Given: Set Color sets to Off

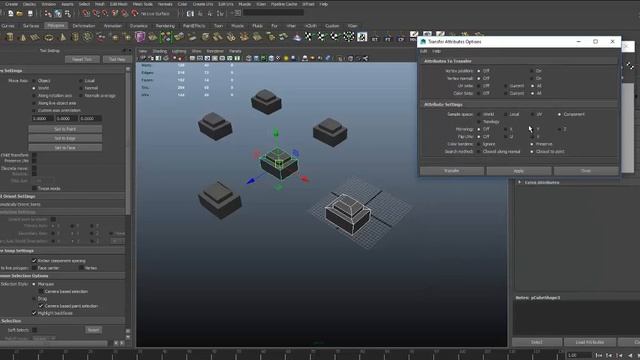Looking at the screenshot, I should click(479, 93).
